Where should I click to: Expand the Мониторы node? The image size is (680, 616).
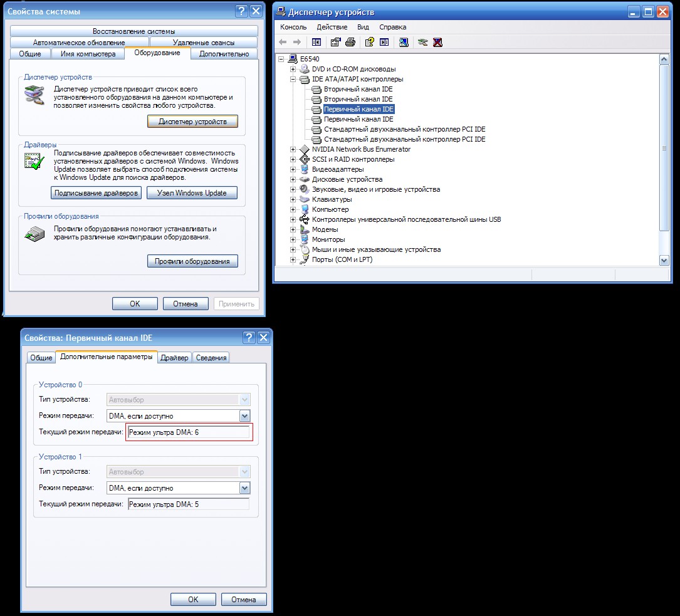tap(293, 239)
